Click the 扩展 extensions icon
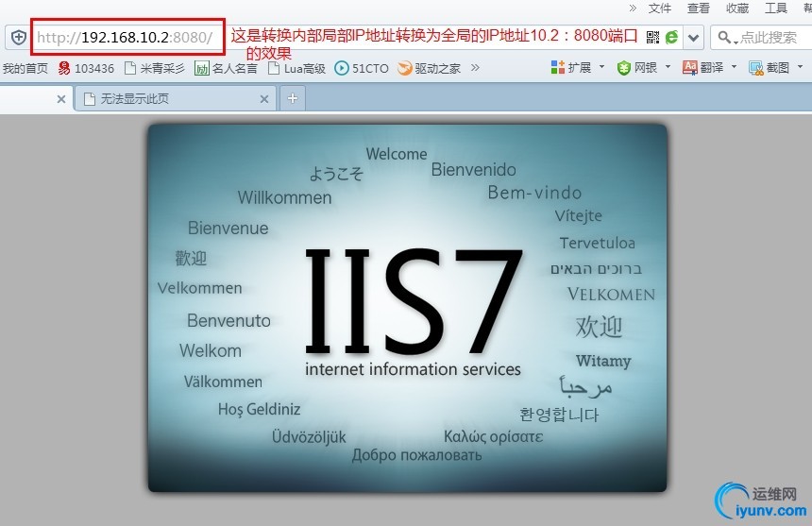The height and width of the screenshot is (526, 812). [558, 67]
